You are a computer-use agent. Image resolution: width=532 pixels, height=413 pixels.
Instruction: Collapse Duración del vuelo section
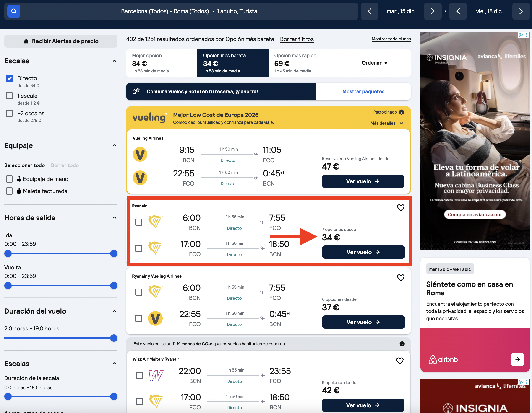tap(114, 311)
